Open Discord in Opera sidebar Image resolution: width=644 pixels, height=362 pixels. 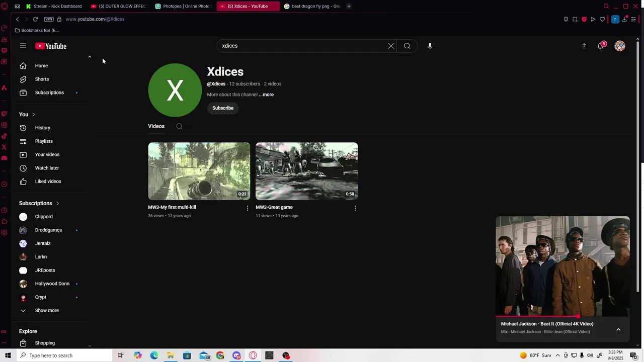4,158
